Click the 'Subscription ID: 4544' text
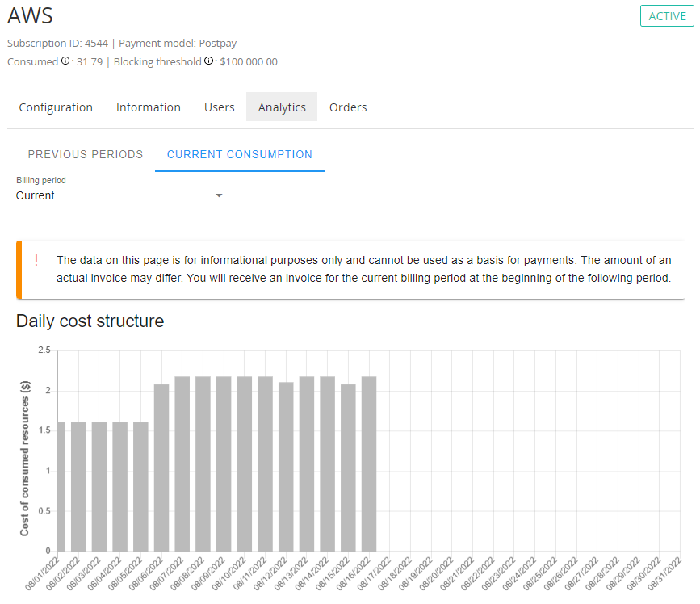The width and height of the screenshot is (700, 604). (57, 44)
